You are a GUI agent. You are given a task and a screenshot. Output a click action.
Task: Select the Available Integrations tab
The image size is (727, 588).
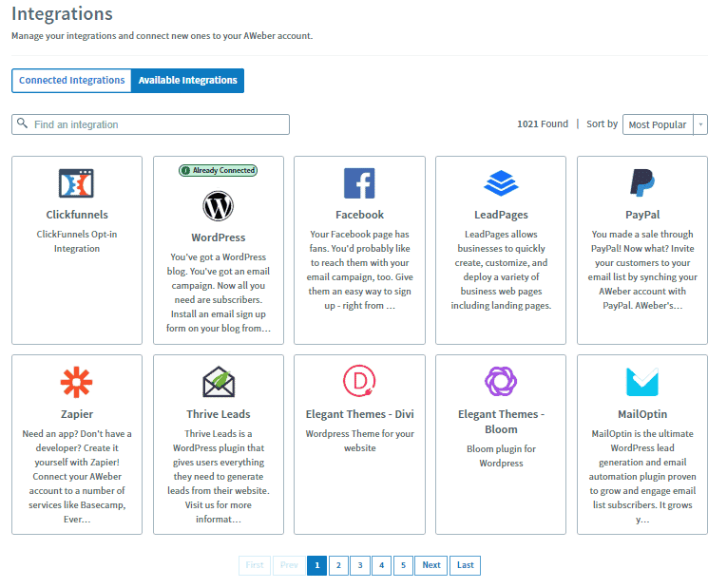point(188,81)
